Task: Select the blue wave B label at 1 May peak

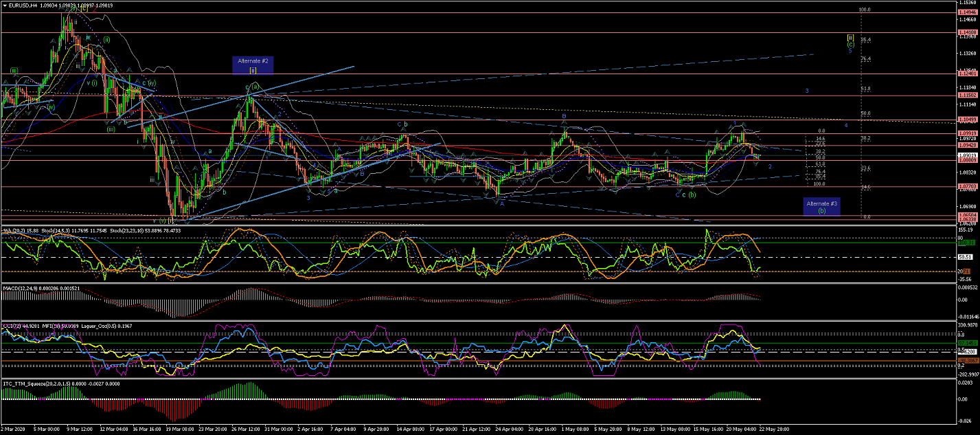Action: [x=564, y=117]
